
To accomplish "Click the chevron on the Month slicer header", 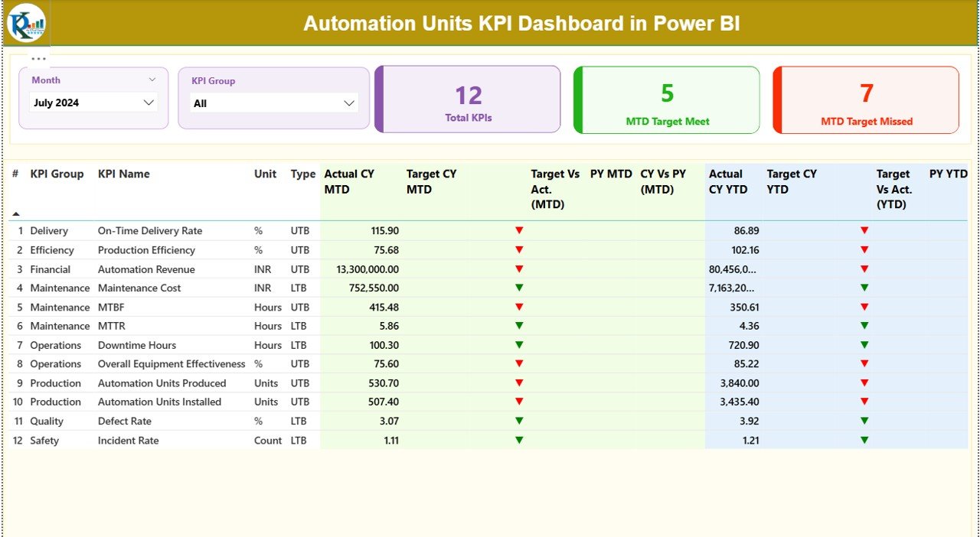I will (x=153, y=79).
